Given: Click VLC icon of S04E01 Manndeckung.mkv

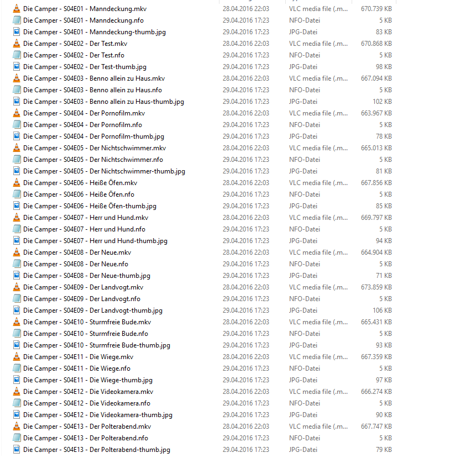Looking at the screenshot, I should [17, 9].
